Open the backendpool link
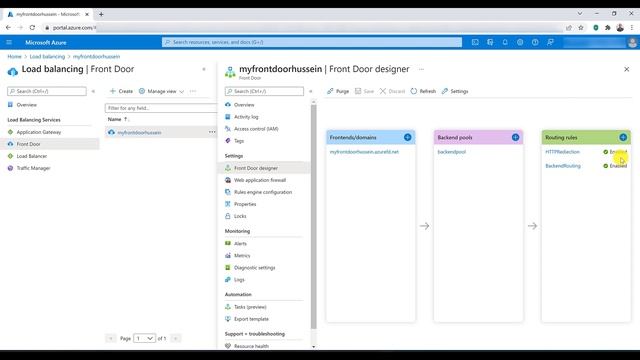The height and width of the screenshot is (360, 640). [451, 152]
